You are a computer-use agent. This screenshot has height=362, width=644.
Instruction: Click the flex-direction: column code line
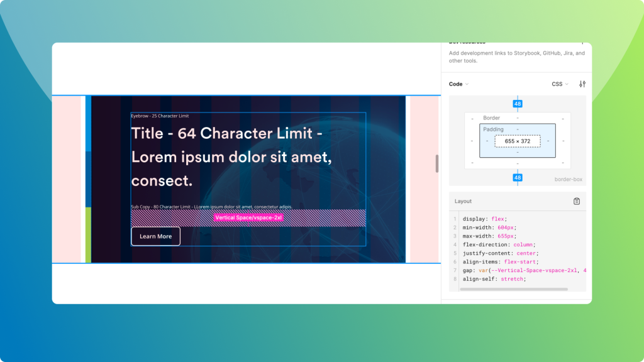pos(499,244)
